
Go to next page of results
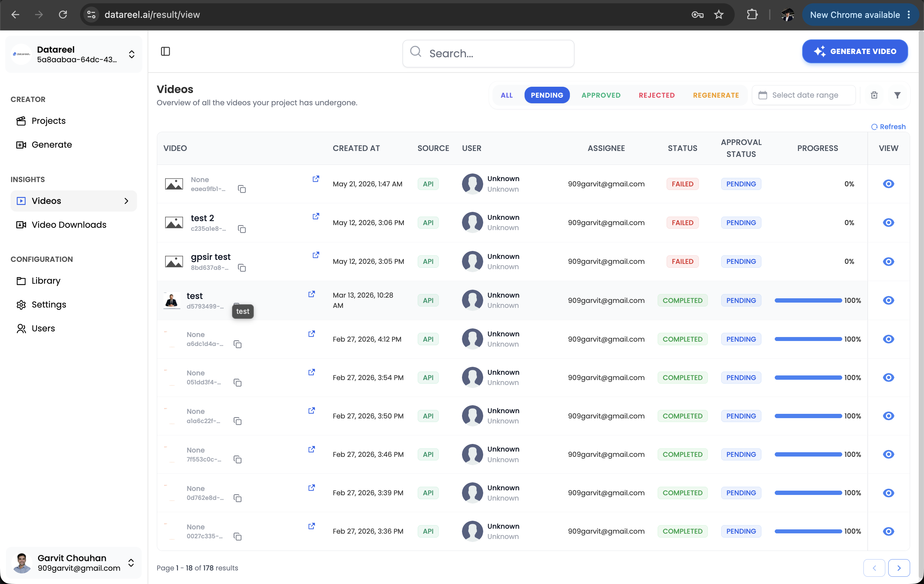click(x=899, y=568)
